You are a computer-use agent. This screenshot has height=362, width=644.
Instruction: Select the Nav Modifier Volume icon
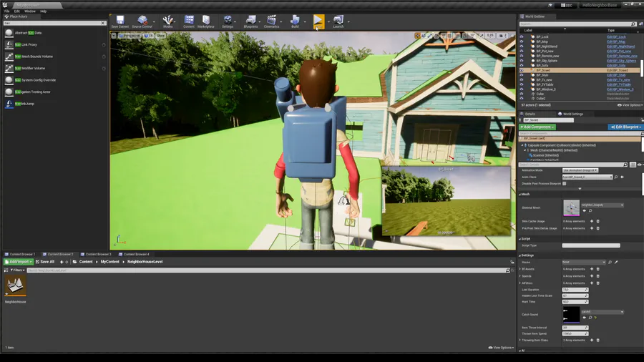pos(9,68)
